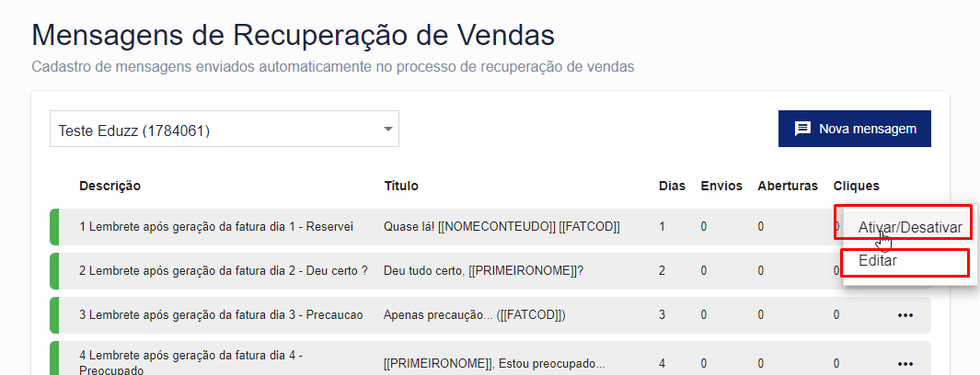Open three-dot menu for row 3 Precaucao
Viewport: 980px width, 375px height.
click(905, 315)
